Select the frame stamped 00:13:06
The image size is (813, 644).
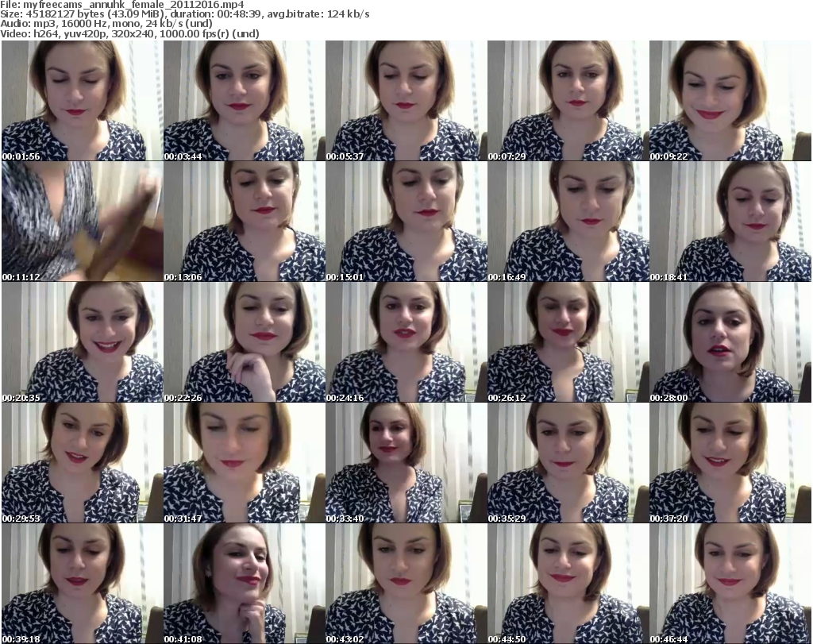point(245,222)
